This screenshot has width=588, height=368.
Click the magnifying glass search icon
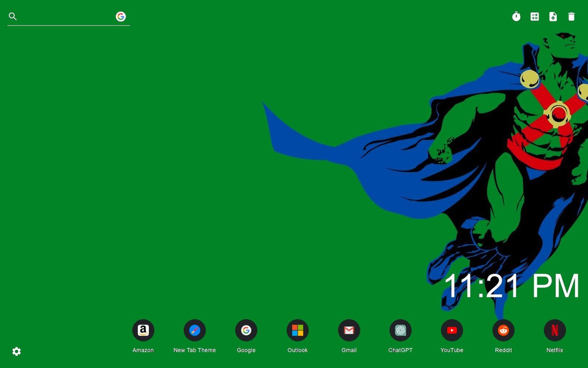pyautogui.click(x=13, y=17)
